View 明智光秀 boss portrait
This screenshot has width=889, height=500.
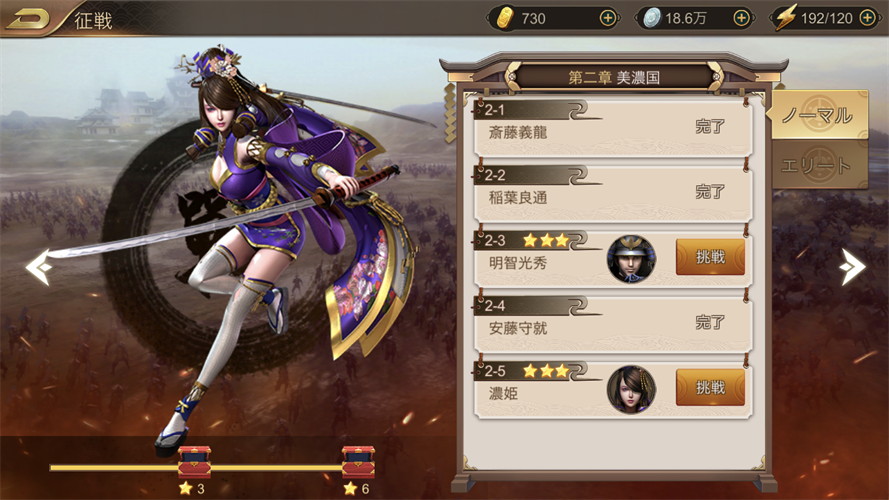(x=631, y=259)
